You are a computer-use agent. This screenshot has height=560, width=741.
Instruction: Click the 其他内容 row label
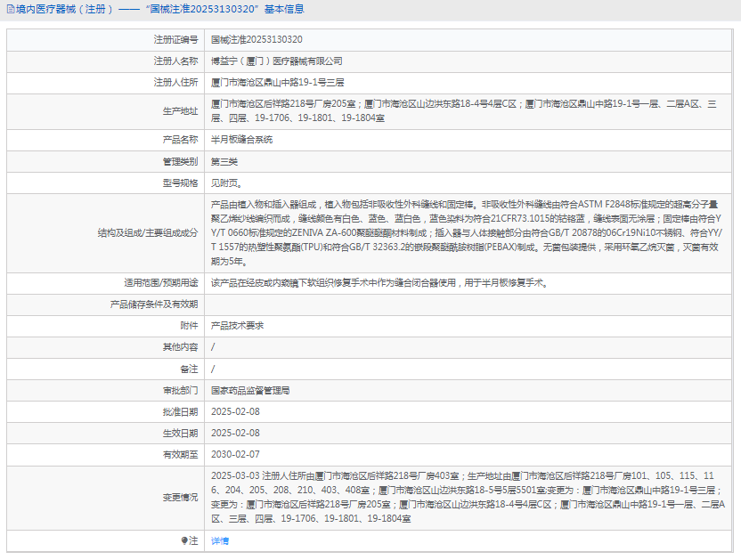[181, 347]
